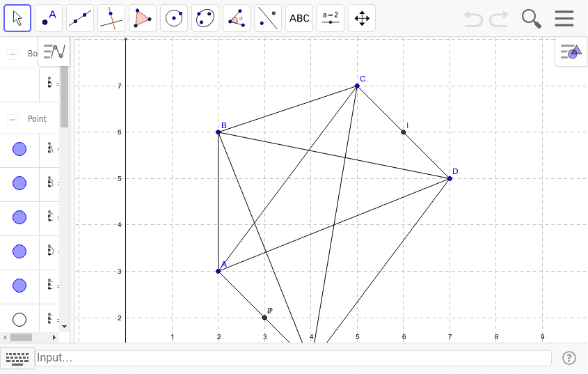Select the Move Graphics View tool

[x=362, y=18]
